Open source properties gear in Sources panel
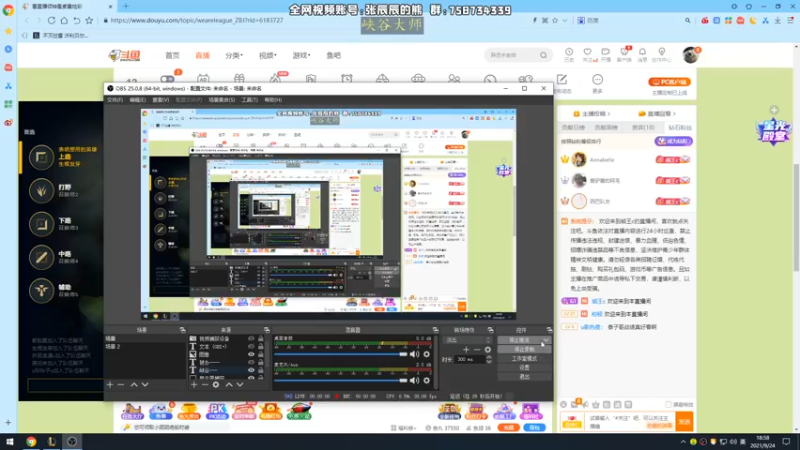This screenshot has width=800, height=450. tap(216, 385)
